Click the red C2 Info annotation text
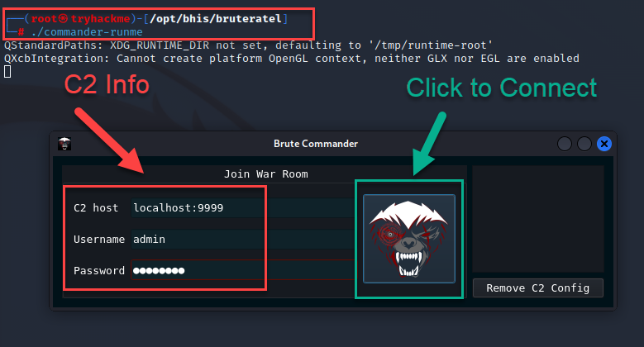Viewport: 644px width, 347px height. click(107, 84)
